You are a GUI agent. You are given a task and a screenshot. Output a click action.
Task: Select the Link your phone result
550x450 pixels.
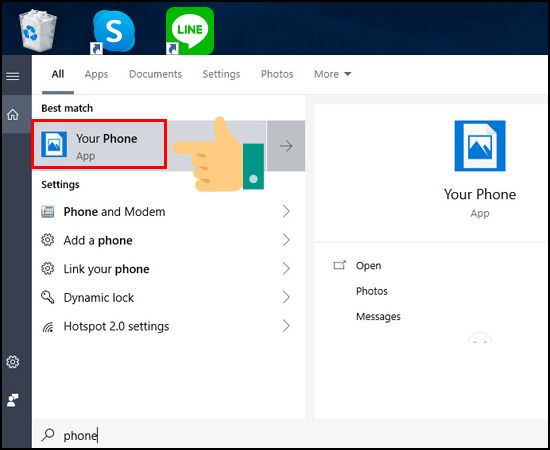tap(168, 269)
